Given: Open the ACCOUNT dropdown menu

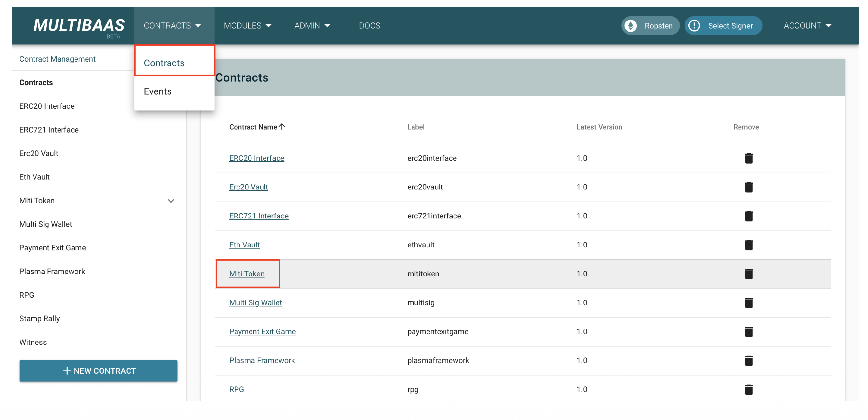Looking at the screenshot, I should tap(807, 26).
